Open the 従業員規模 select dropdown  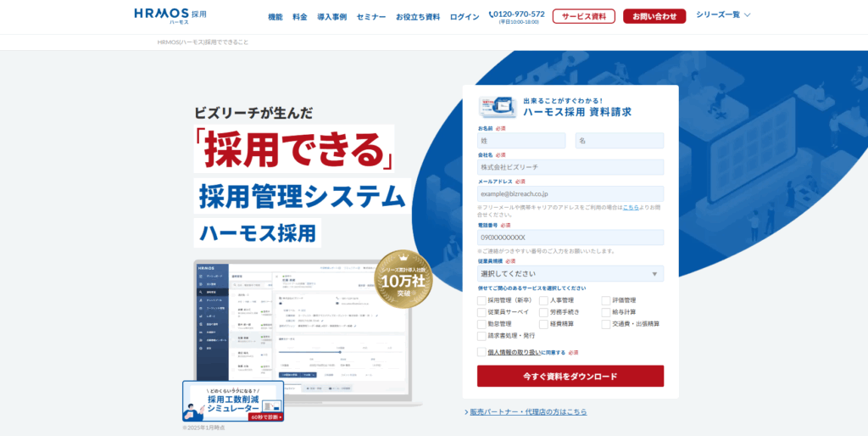pyautogui.click(x=570, y=274)
